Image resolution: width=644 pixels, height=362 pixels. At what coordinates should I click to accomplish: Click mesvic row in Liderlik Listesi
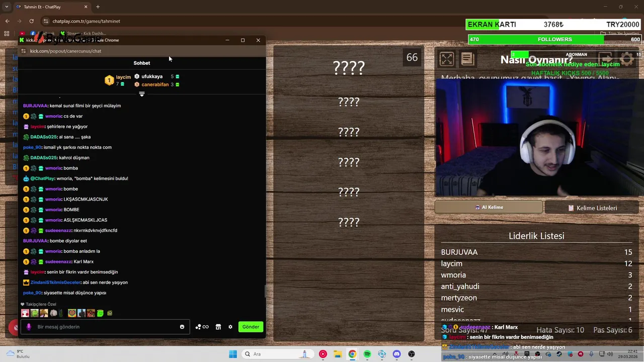click(536, 309)
